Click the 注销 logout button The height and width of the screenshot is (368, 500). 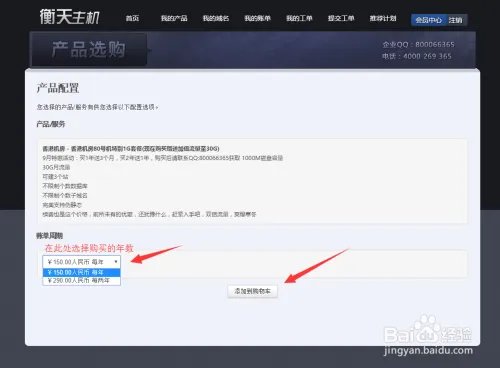pos(455,20)
